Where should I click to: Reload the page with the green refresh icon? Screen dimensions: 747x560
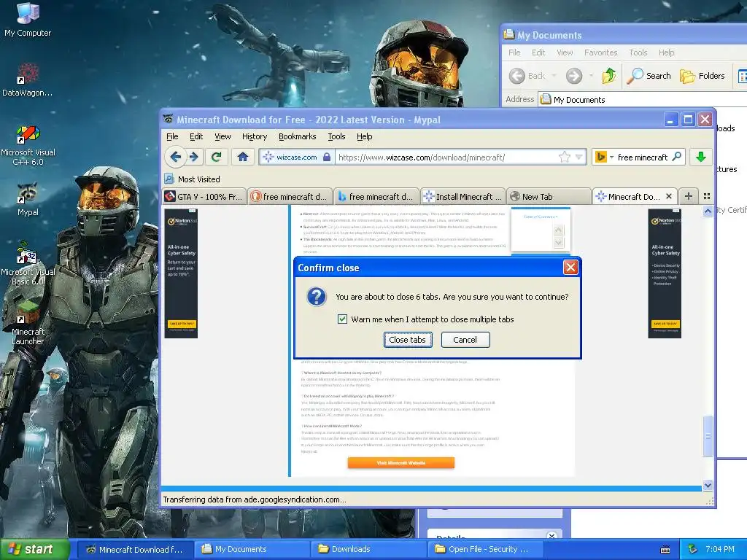[216, 157]
